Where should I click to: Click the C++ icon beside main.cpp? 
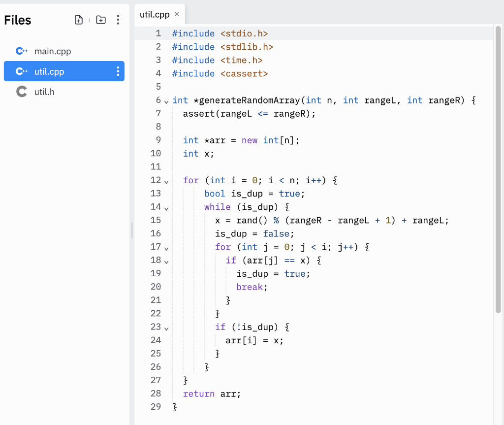(x=21, y=51)
